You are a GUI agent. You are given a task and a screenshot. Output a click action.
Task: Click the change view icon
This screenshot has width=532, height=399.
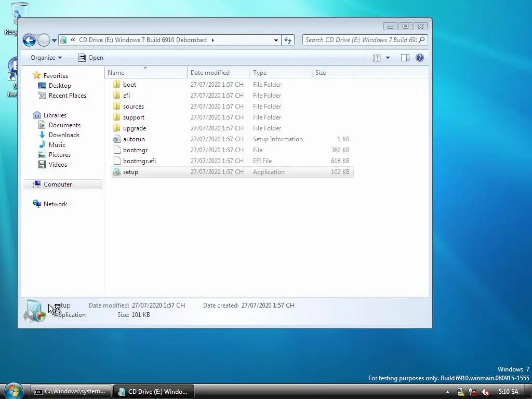coord(377,58)
